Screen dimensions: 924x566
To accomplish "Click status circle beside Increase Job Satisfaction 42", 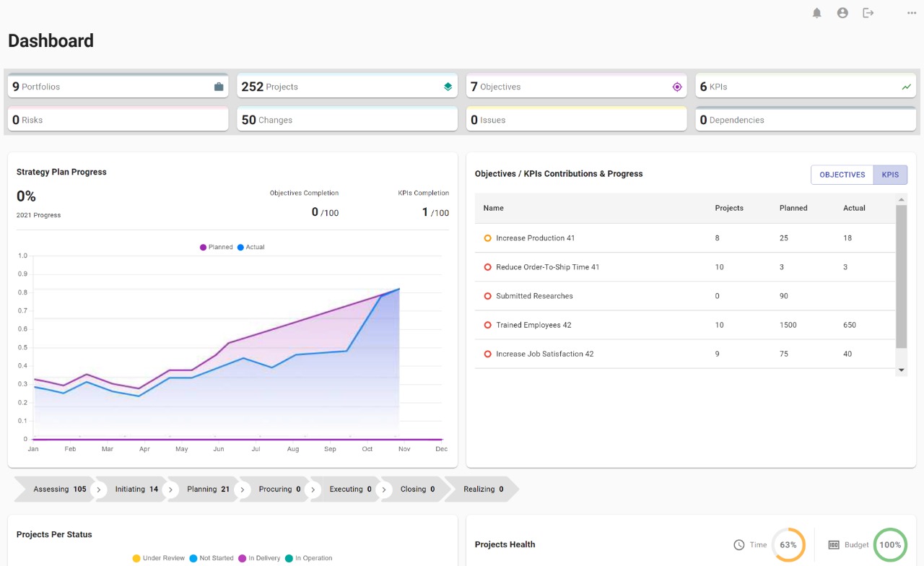I will (x=487, y=354).
